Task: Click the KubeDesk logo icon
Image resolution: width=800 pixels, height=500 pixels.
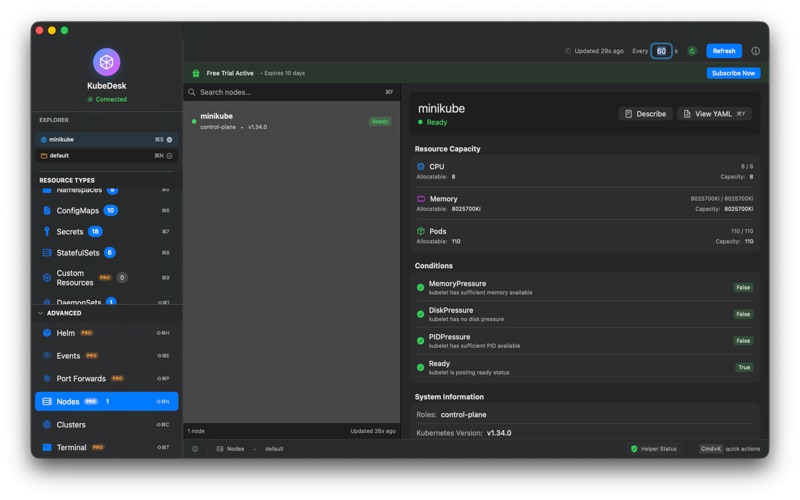Action: click(x=106, y=62)
